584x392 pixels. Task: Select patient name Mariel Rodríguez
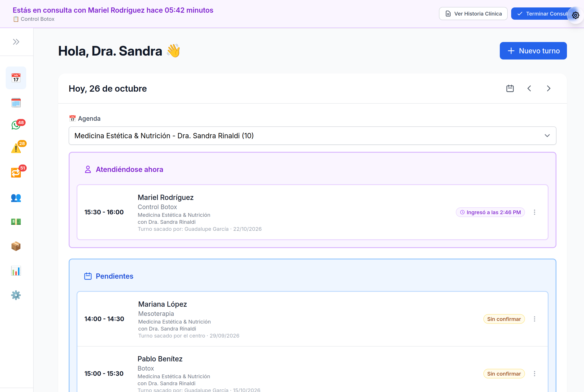pos(166,198)
